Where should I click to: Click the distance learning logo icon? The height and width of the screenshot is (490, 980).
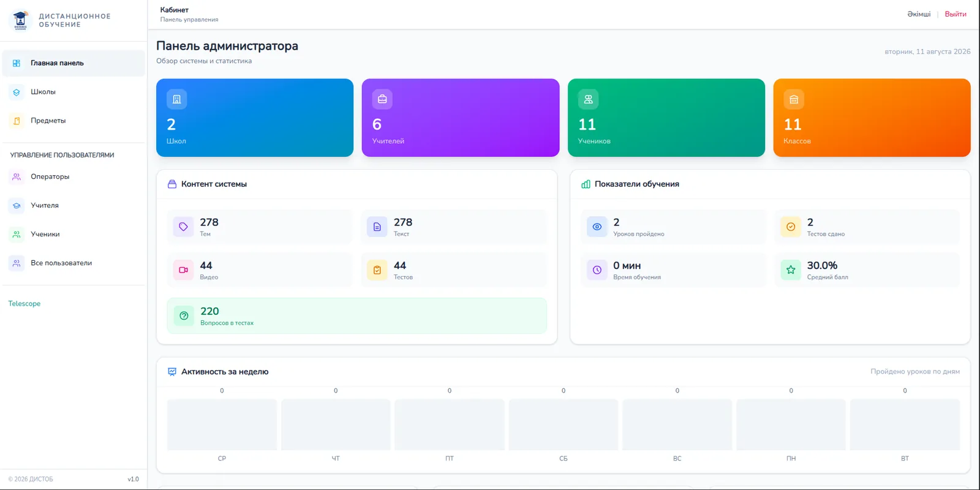pos(20,20)
